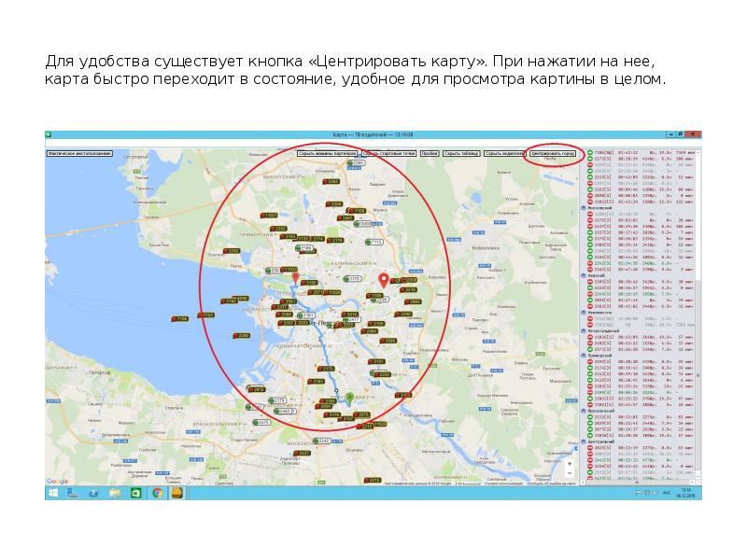This screenshot has width=747, height=560.
Task: Click the Google logo on the map
Action: click(x=58, y=481)
